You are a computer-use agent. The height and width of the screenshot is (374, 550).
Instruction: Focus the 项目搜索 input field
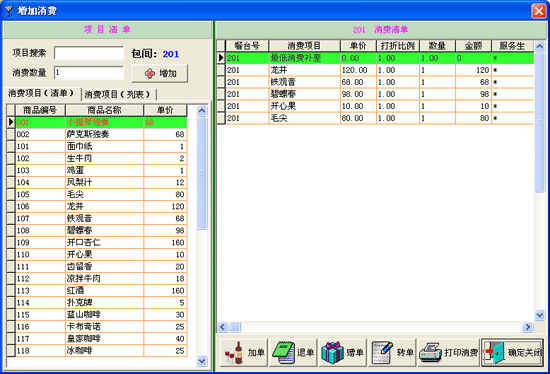point(89,53)
